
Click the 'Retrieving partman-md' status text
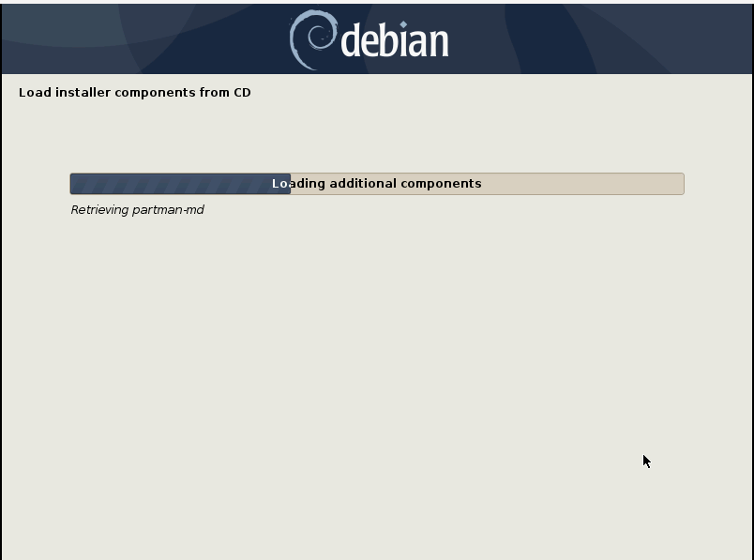[x=138, y=210]
